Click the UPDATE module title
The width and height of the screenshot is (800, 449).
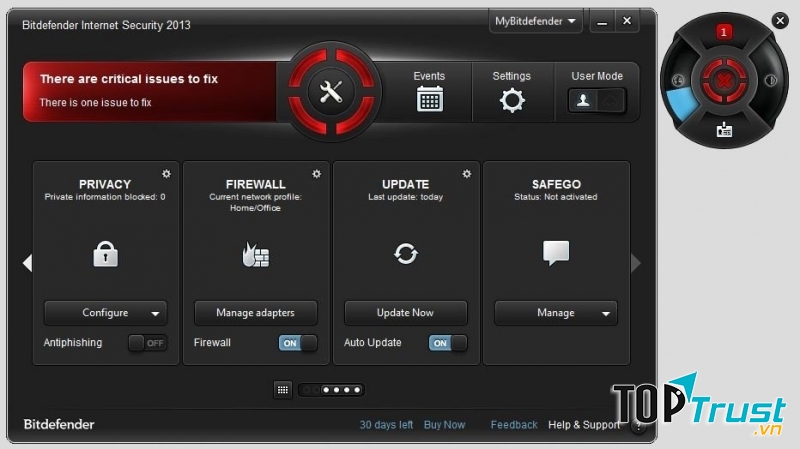pyautogui.click(x=406, y=184)
